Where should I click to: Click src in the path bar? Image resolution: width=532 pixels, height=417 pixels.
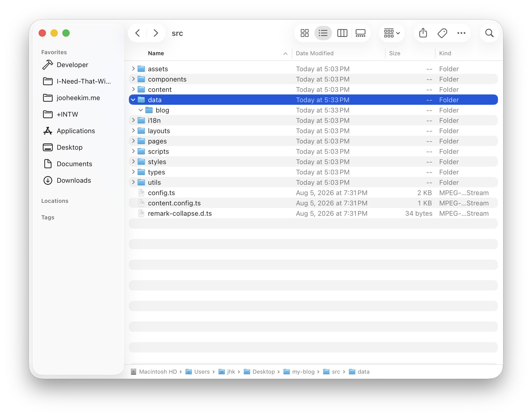(x=331, y=372)
